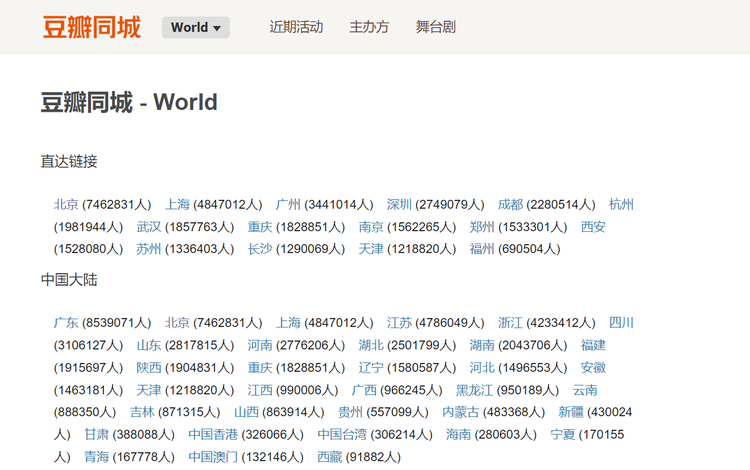Choose the 海南 province link

pyautogui.click(x=458, y=435)
